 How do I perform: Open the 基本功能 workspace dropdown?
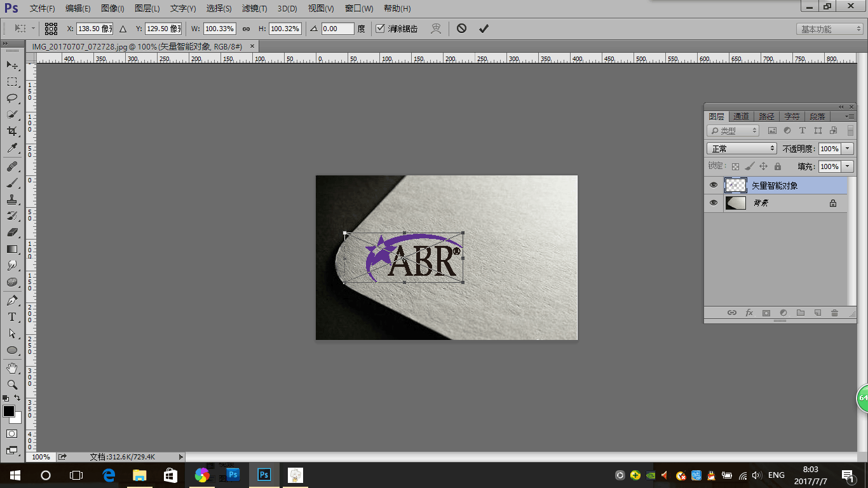coord(830,29)
